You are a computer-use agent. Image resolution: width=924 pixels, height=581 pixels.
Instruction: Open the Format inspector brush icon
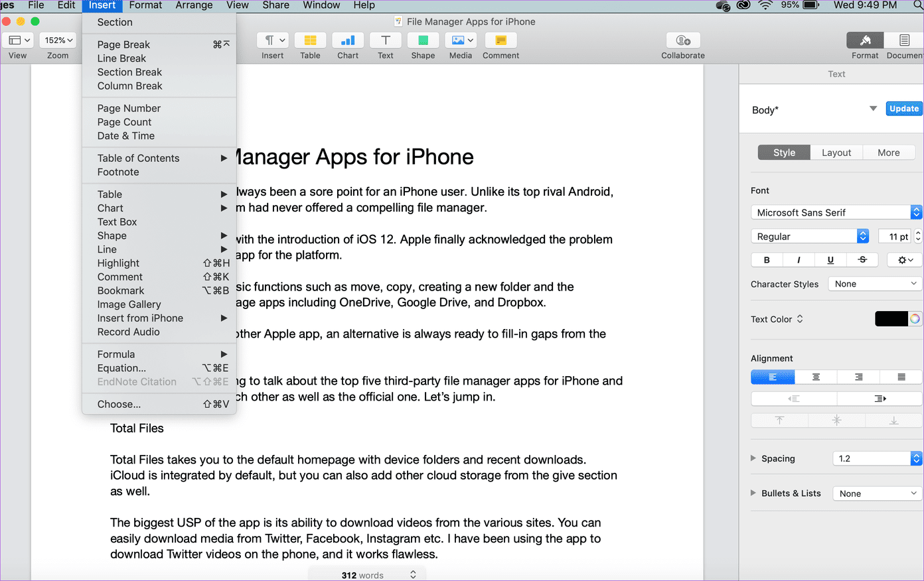865,40
